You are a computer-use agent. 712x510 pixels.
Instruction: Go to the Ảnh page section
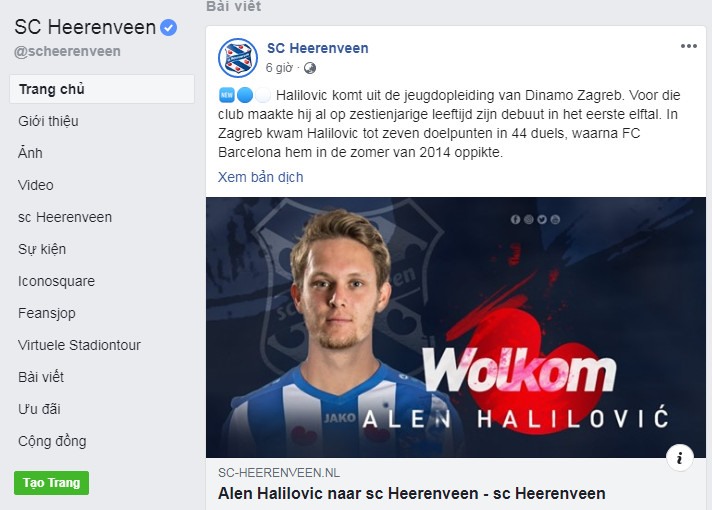tap(30, 153)
